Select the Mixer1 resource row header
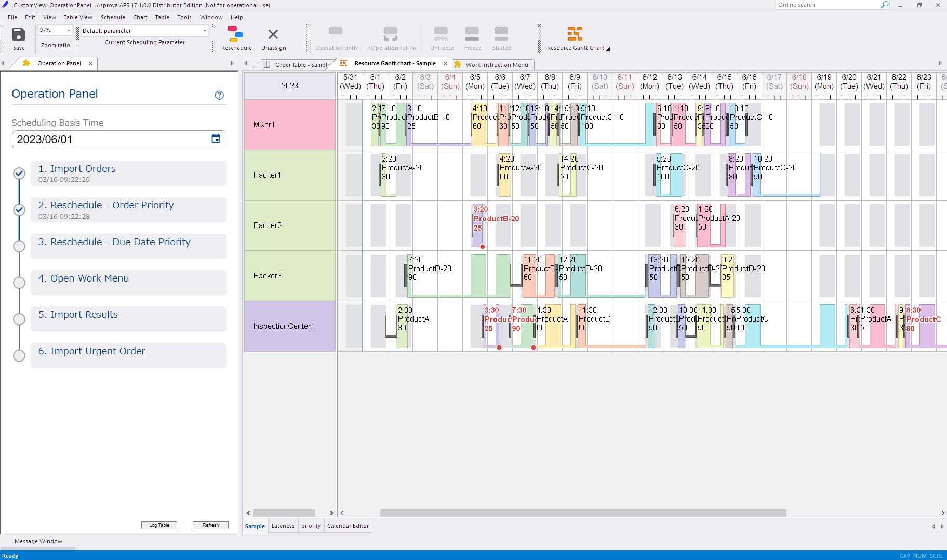 290,125
